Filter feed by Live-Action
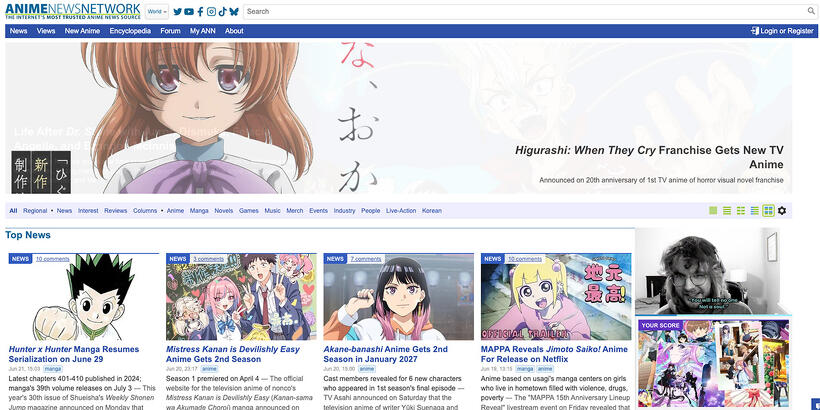This screenshot has width=820, height=410. coord(401,211)
